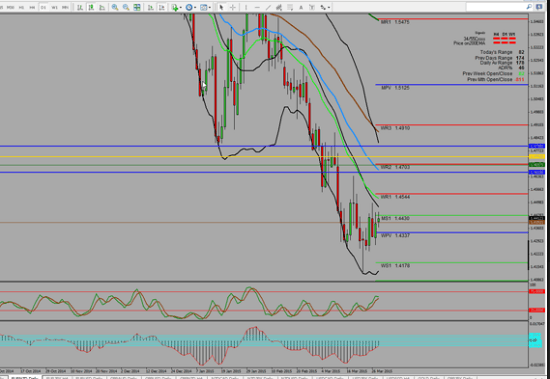Select the text label tool

coord(301,7)
